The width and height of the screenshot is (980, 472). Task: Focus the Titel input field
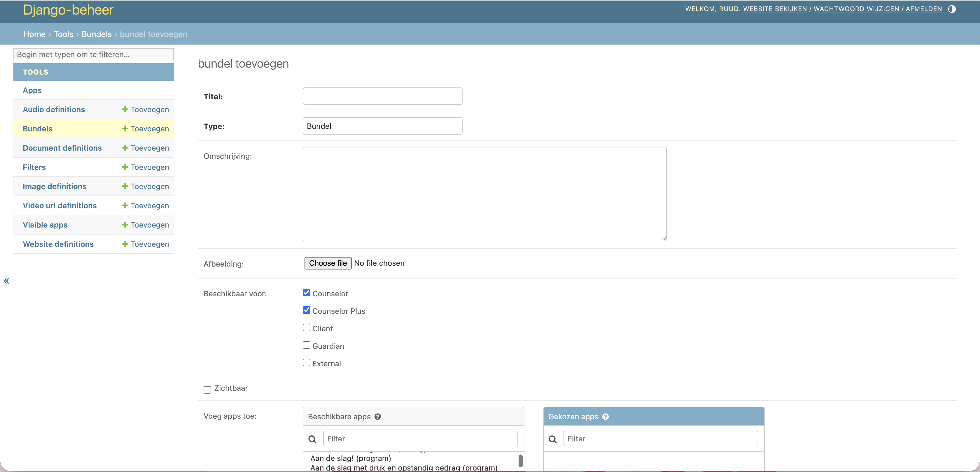coord(382,96)
